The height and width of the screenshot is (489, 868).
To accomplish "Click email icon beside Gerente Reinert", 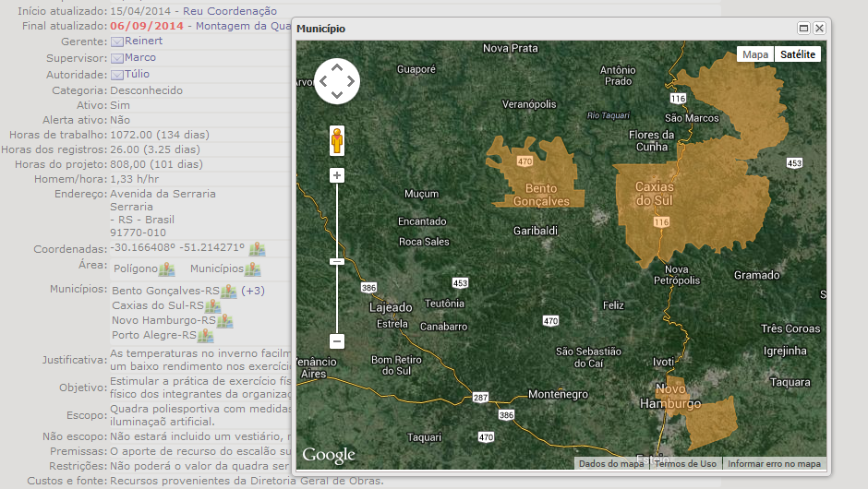I will click(117, 42).
